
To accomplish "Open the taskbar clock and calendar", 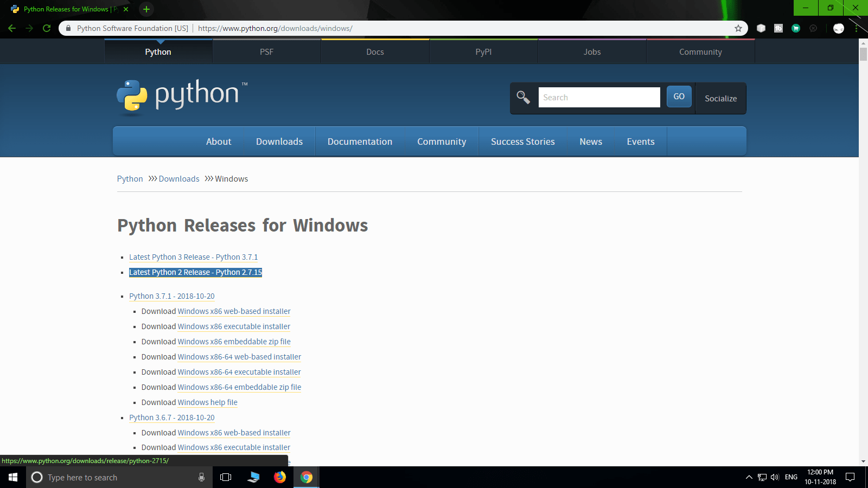I will 820,477.
